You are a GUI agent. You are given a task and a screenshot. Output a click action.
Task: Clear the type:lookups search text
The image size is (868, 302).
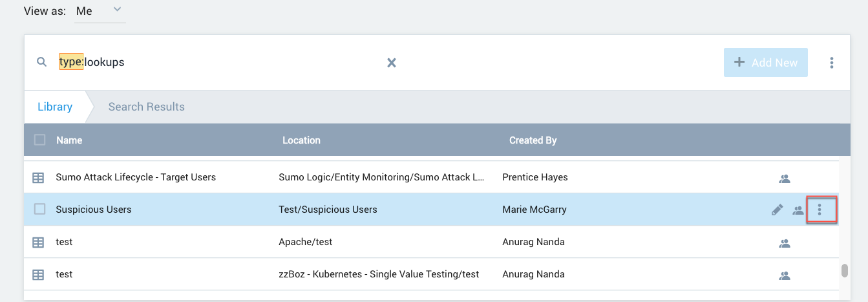pos(391,63)
